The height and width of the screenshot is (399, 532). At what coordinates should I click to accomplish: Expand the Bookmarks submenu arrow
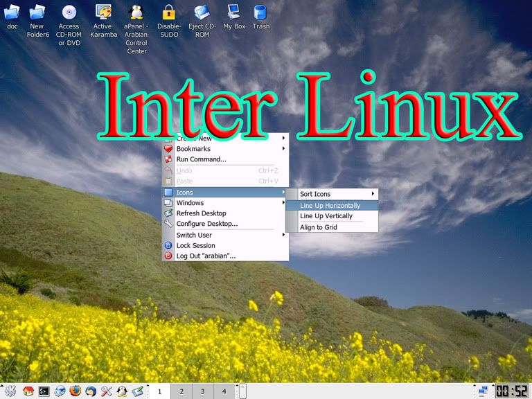click(283, 148)
